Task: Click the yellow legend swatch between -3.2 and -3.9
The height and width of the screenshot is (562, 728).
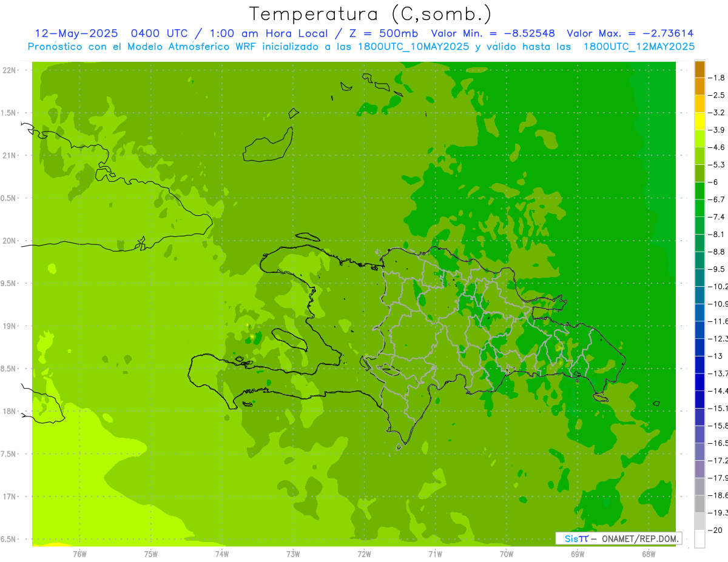Action: (699, 121)
